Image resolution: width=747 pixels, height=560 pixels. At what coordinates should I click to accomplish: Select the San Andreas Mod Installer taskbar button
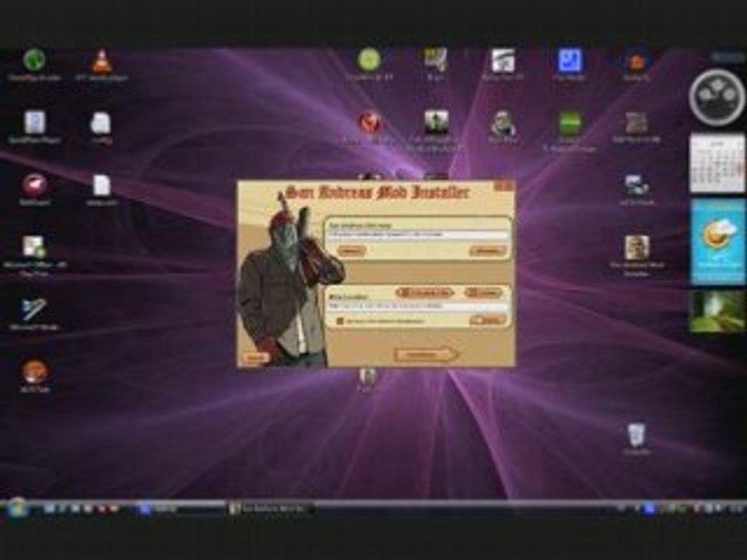(270, 509)
